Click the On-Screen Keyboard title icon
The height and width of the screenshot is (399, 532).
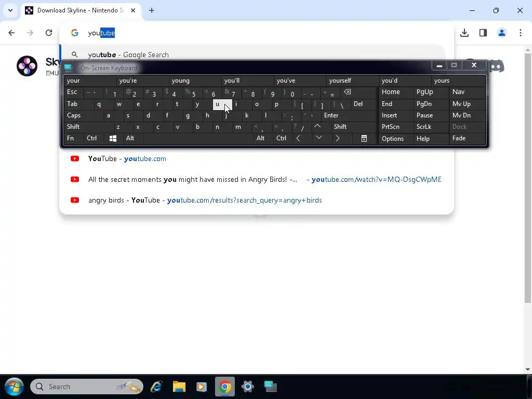click(x=69, y=68)
